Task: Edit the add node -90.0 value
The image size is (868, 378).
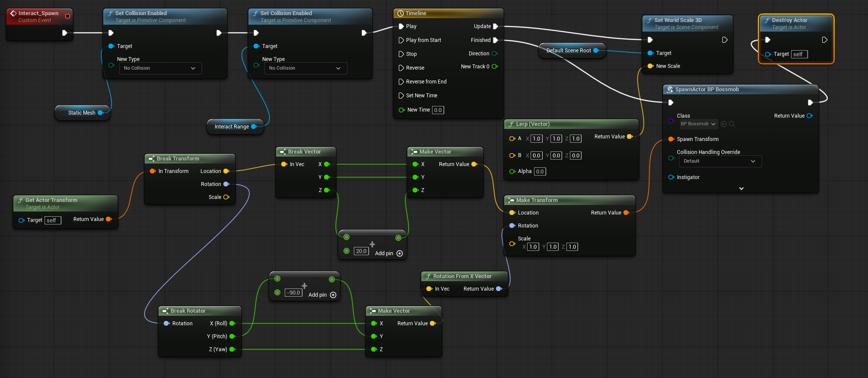Action: [x=293, y=293]
